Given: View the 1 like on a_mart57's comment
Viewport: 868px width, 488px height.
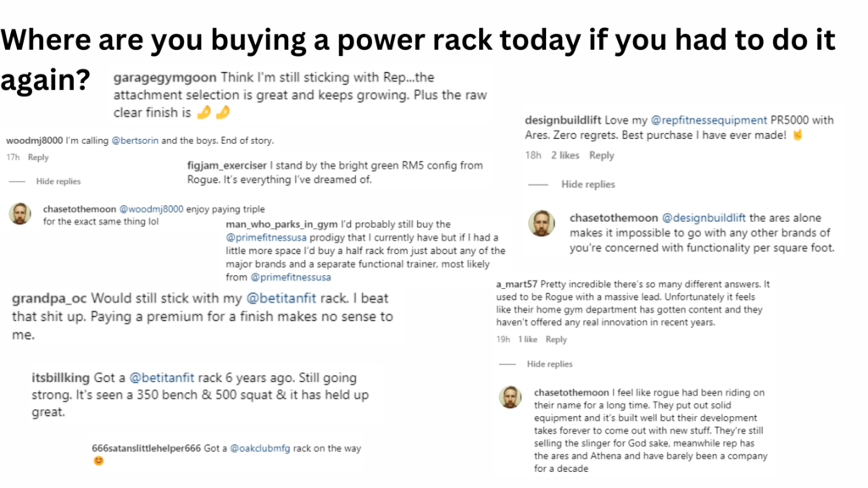Looking at the screenshot, I should tap(527, 340).
